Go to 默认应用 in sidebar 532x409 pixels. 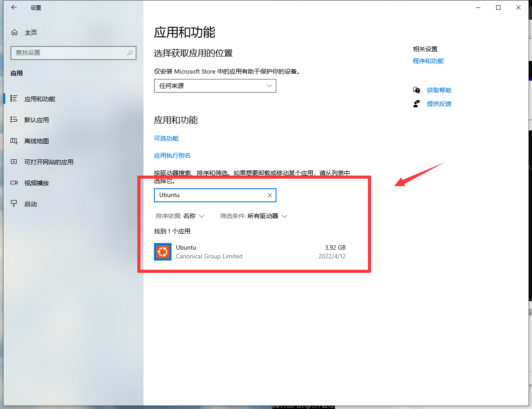click(37, 120)
